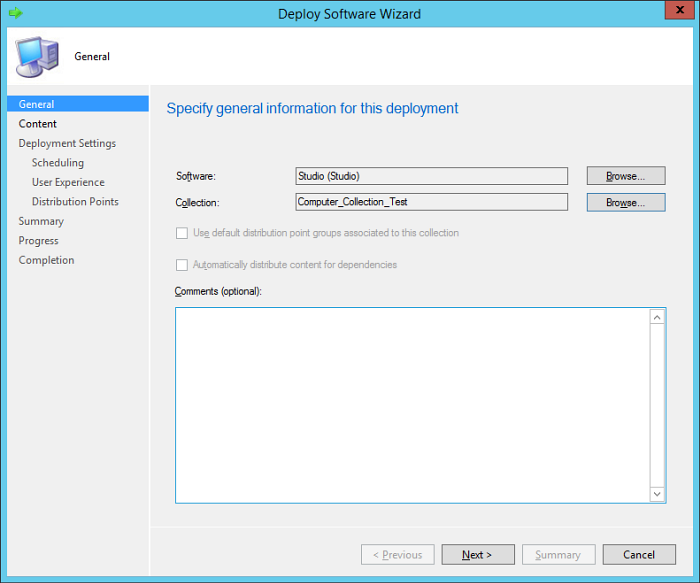
Task: Browse for the target Collection
Action: pyautogui.click(x=625, y=202)
